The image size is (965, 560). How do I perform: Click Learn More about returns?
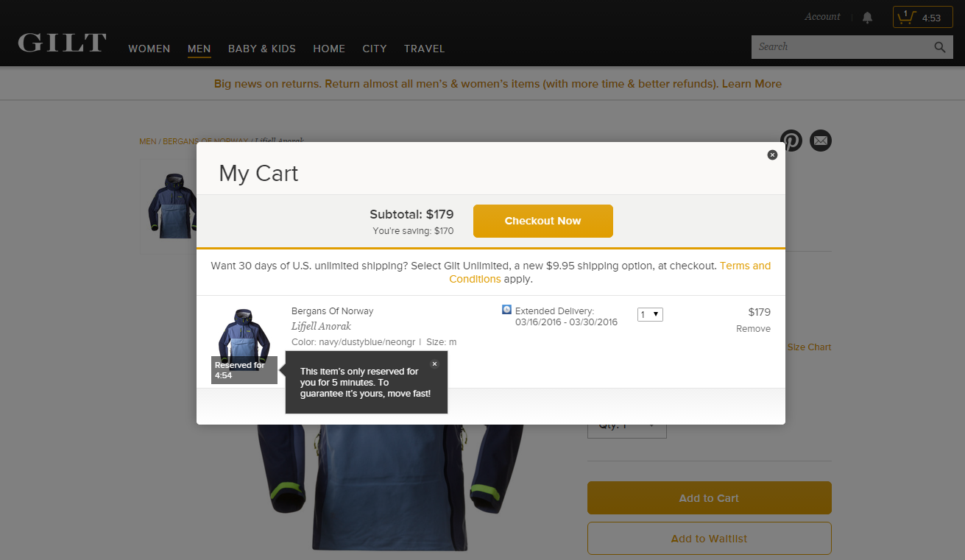click(x=752, y=84)
